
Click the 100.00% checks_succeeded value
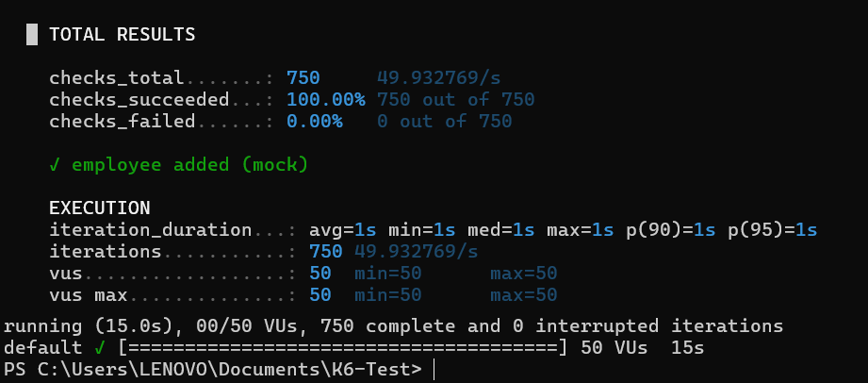(326, 99)
